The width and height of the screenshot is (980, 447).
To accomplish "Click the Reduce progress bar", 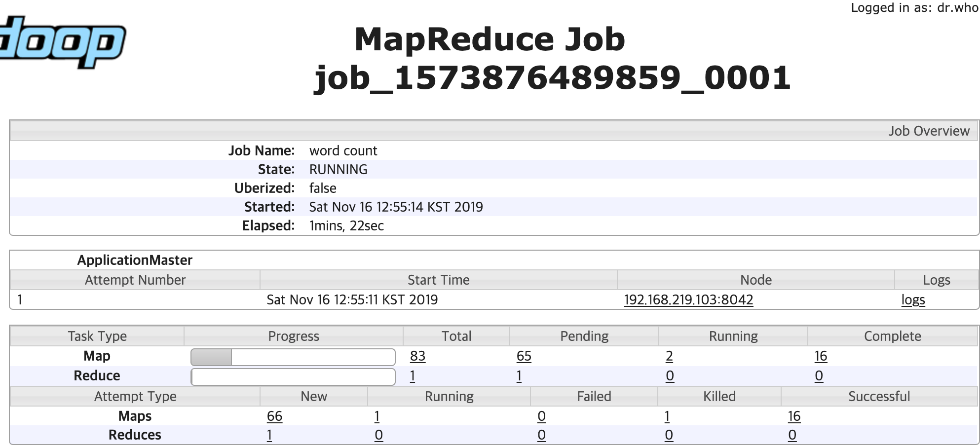I will tap(293, 375).
